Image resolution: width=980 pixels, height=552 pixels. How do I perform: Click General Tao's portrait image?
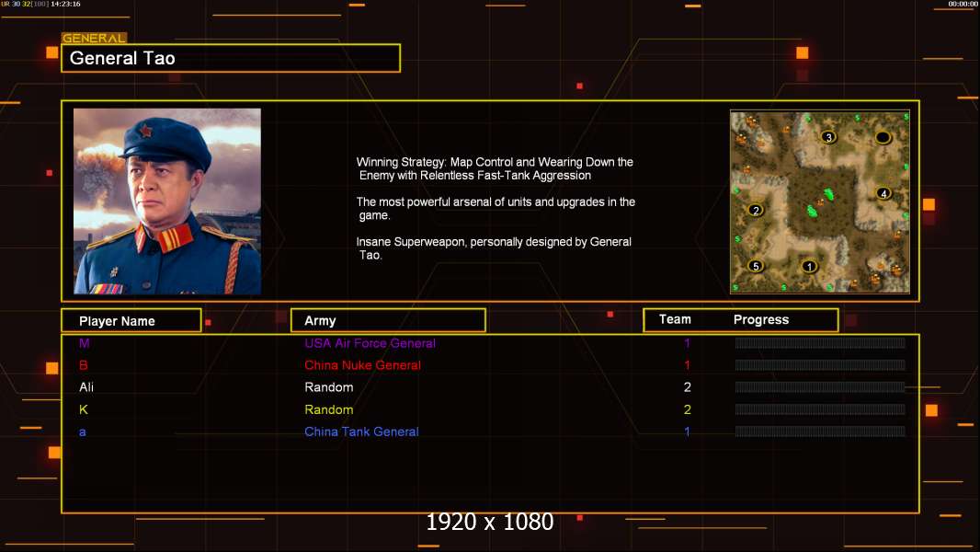pos(167,201)
